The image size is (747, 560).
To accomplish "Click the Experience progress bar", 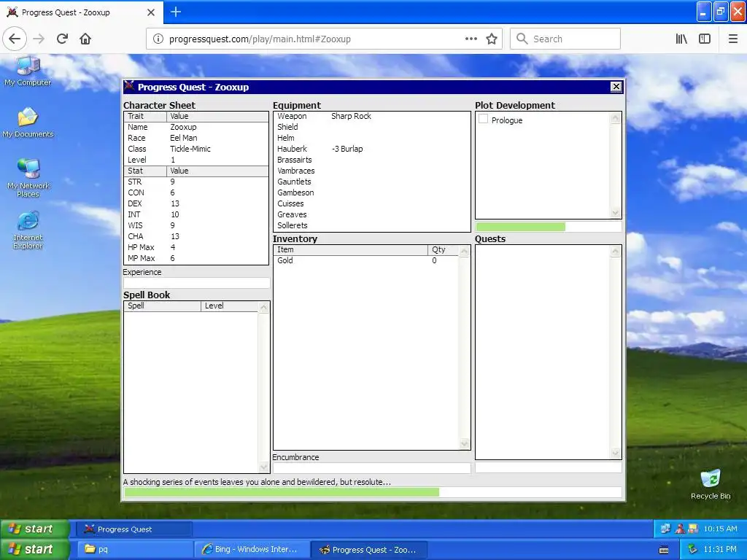I will click(x=196, y=283).
